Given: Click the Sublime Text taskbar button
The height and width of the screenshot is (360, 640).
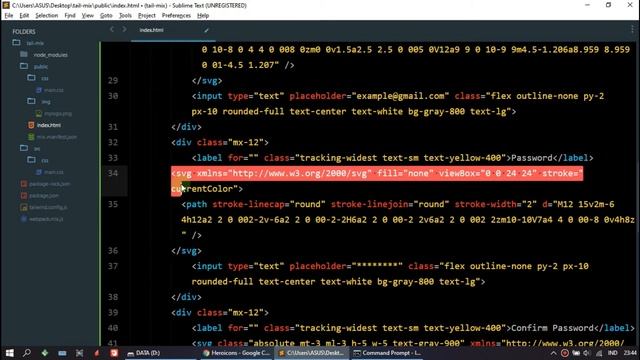Looking at the screenshot, I should tap(312, 353).
